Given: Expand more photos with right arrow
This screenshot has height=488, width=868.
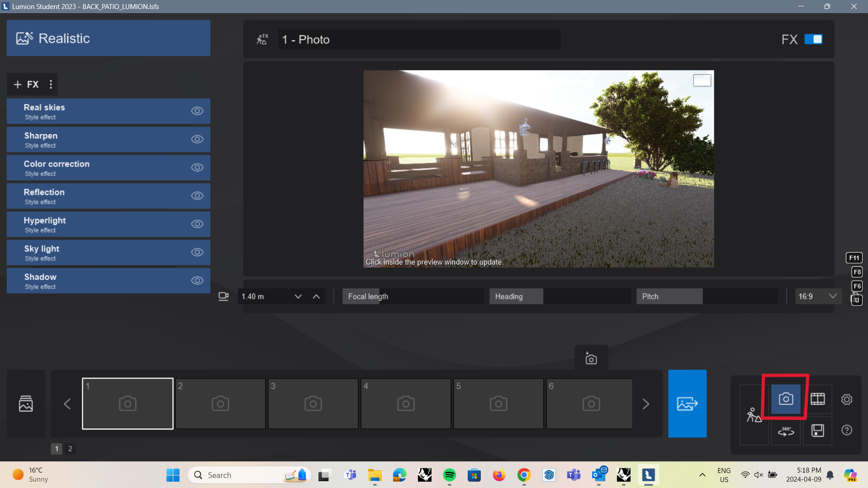Looking at the screenshot, I should 646,404.
